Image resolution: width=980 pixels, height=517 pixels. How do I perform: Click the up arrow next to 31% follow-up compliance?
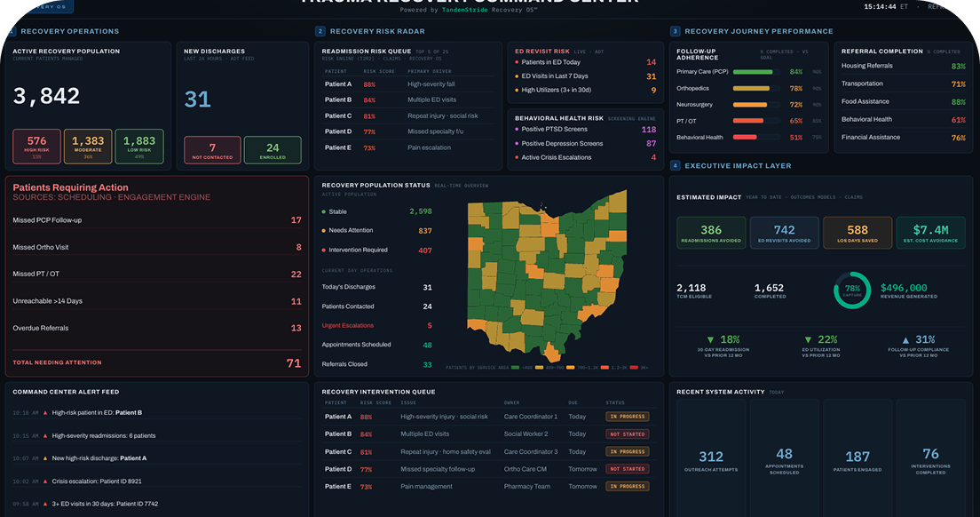(x=905, y=340)
